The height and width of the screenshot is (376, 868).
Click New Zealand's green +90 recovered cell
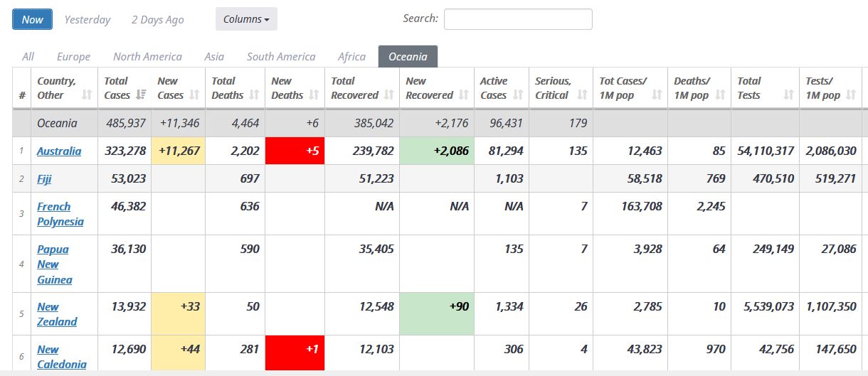tap(436, 314)
